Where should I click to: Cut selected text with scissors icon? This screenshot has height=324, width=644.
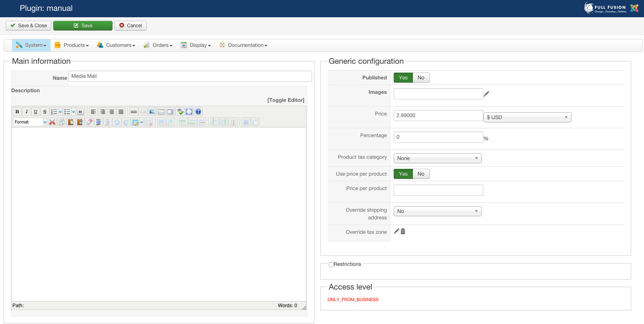pos(52,122)
